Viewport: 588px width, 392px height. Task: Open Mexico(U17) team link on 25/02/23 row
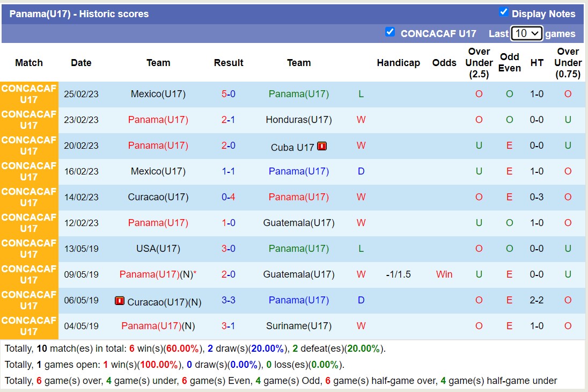click(x=158, y=94)
